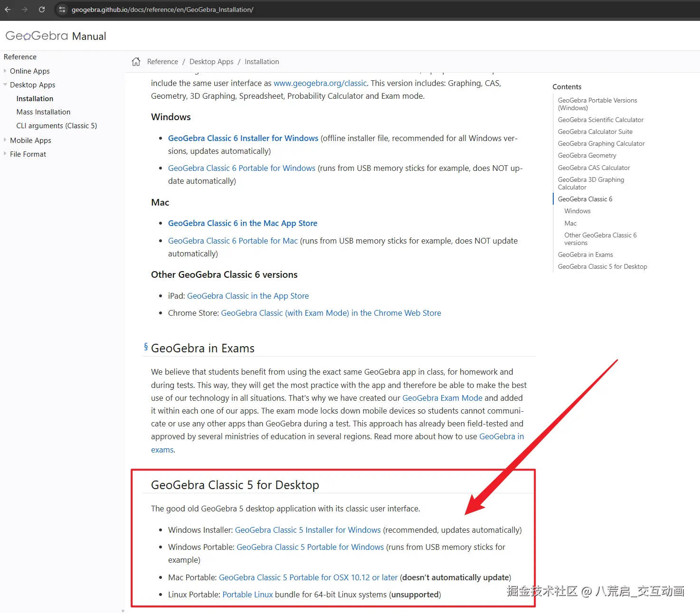Download GeoGebra Classic 6 Installer for Windows
The width and height of the screenshot is (700, 613).
point(243,138)
